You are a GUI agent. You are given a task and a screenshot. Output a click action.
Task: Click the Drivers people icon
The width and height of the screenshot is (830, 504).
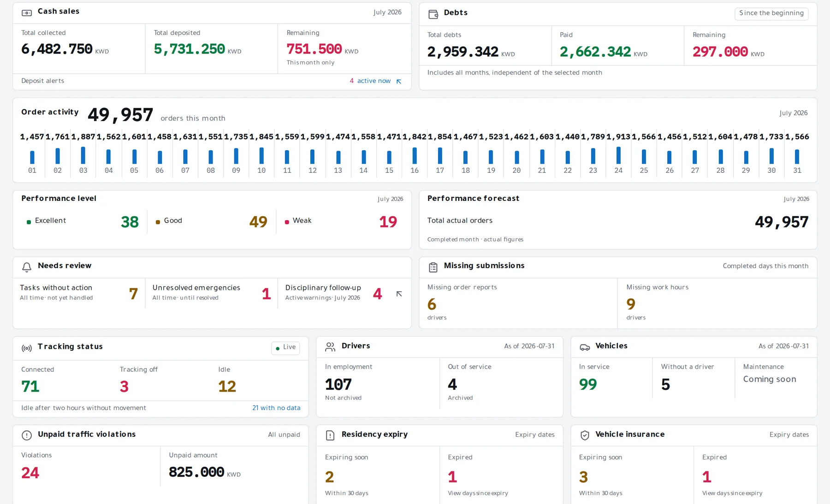tap(330, 347)
